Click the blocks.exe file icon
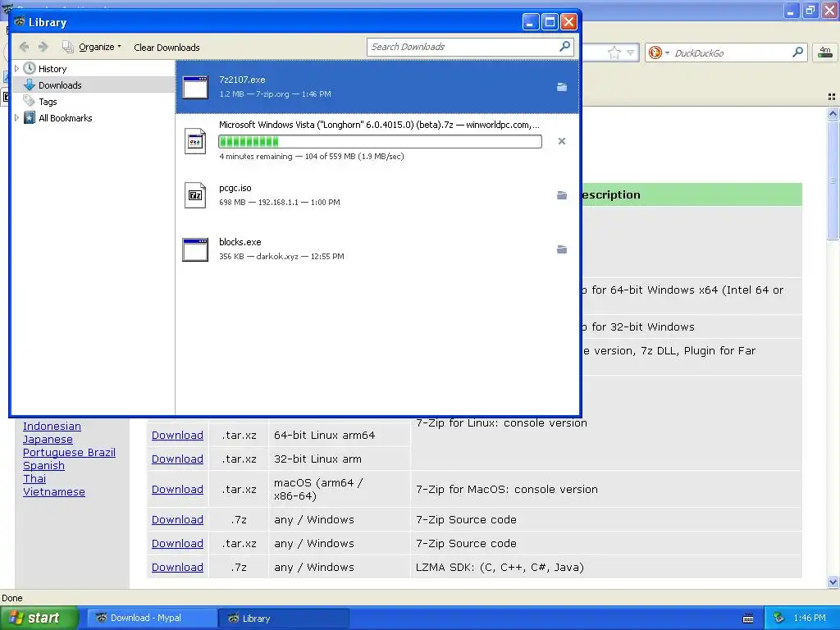Image resolution: width=840 pixels, height=630 pixels. [195, 249]
